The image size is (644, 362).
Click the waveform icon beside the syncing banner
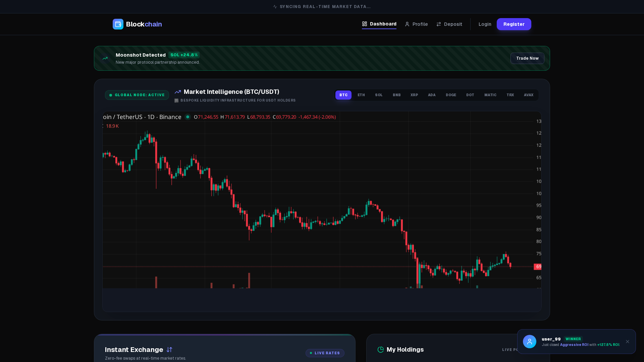pyautogui.click(x=275, y=6)
